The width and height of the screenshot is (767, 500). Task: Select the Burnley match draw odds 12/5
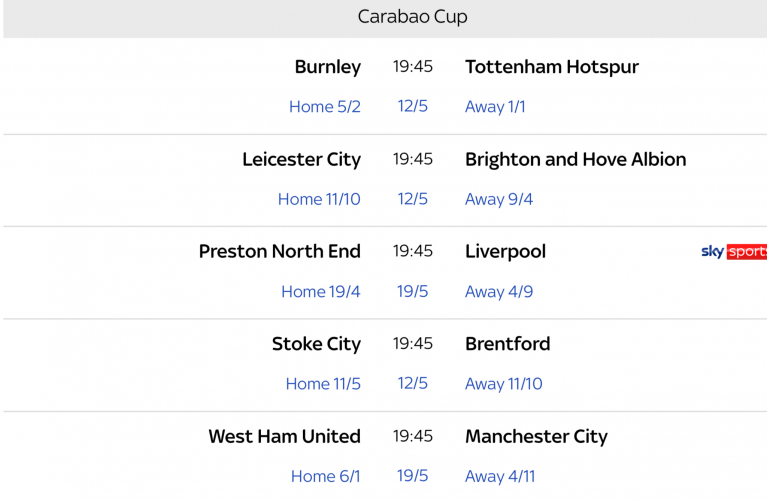coord(412,107)
